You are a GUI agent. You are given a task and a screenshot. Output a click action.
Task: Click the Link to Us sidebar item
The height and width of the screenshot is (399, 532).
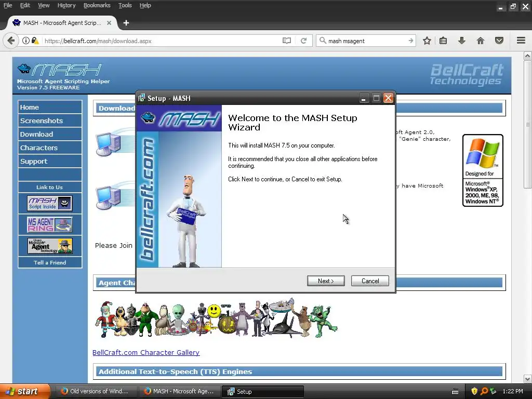tap(50, 187)
